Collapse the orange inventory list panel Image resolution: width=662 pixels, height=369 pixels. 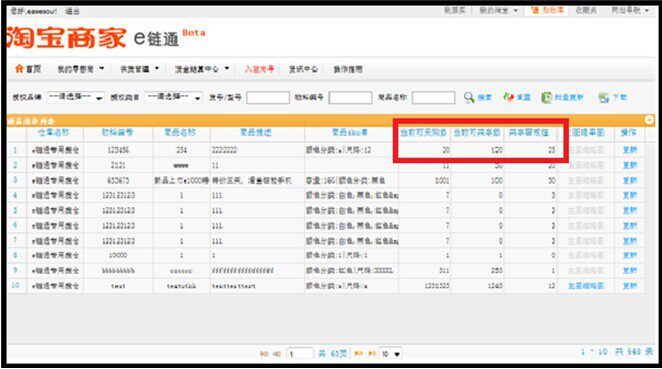click(x=649, y=120)
